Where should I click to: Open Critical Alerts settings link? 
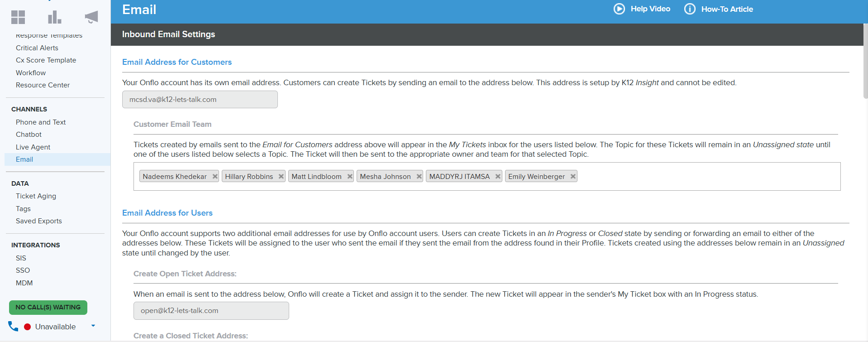(37, 48)
